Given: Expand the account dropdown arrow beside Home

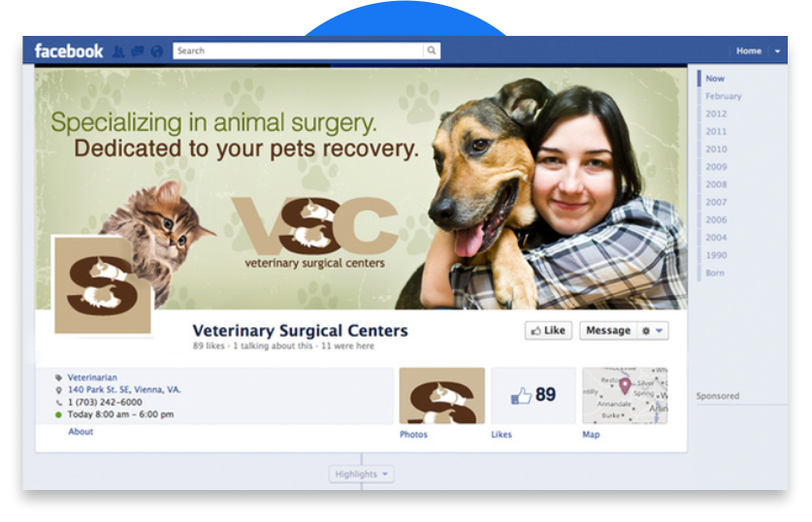Looking at the screenshot, I should click(x=777, y=51).
